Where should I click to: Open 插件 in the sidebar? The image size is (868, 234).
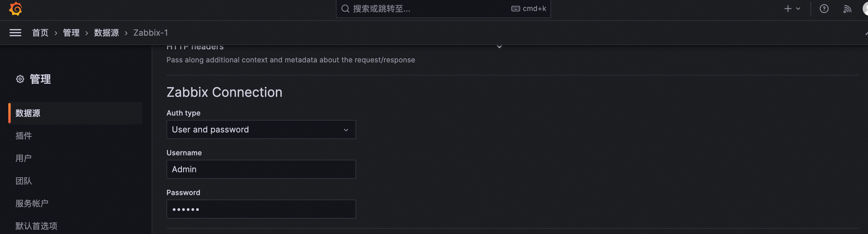pyautogui.click(x=24, y=136)
